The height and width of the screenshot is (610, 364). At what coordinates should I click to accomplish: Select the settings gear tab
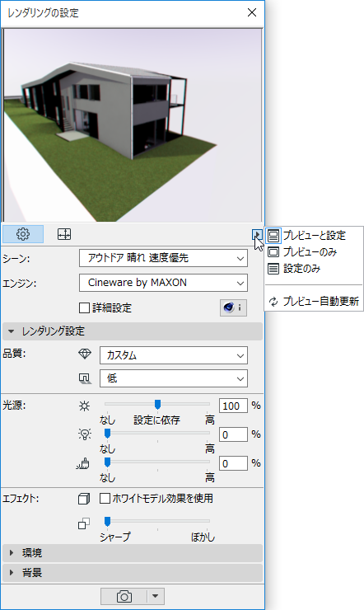pos(23,234)
